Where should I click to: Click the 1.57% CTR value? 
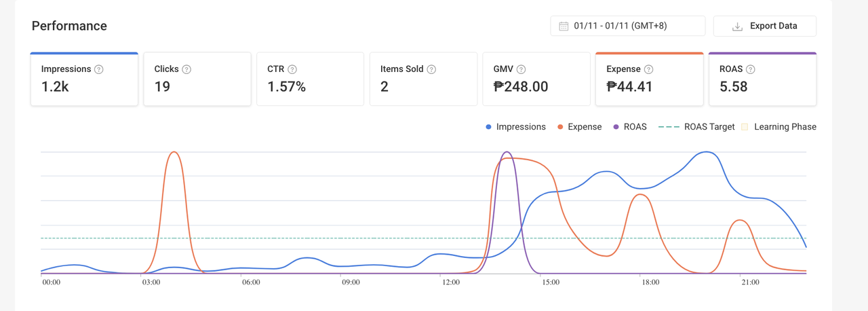(x=286, y=87)
